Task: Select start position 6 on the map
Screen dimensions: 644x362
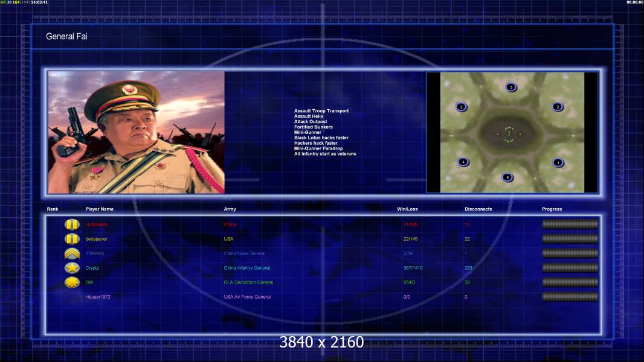Action: click(x=507, y=177)
